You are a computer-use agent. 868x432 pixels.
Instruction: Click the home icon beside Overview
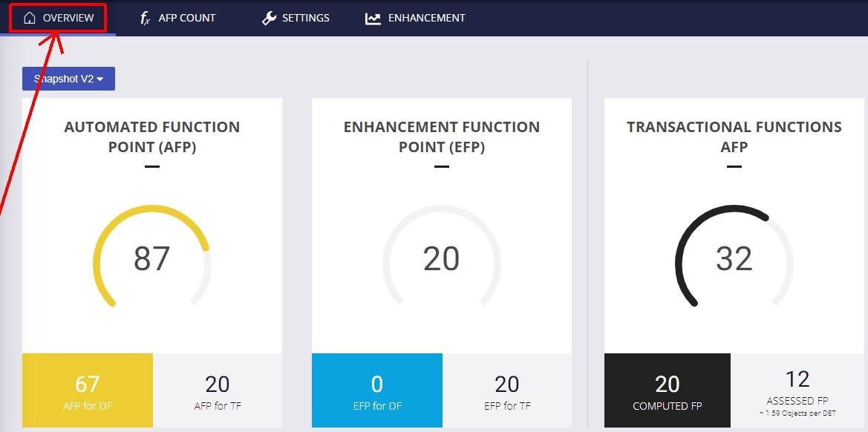pyautogui.click(x=30, y=18)
